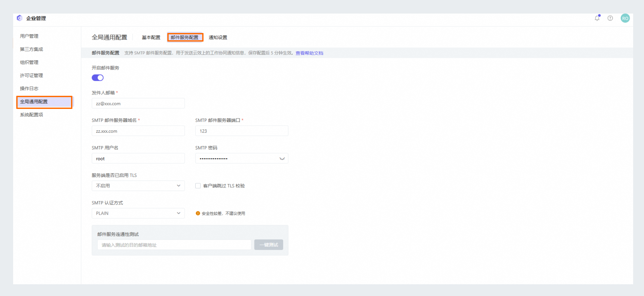The height and width of the screenshot is (296, 644).
Task: Check 客户端跳过 TLS 校验 checkbox
Action: (198, 186)
